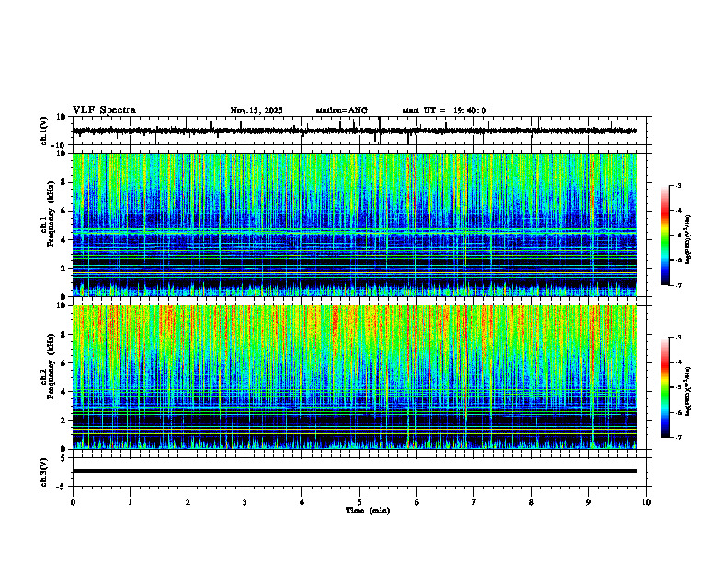
Task: Click the time axis tick label "0"
Action: [73, 502]
